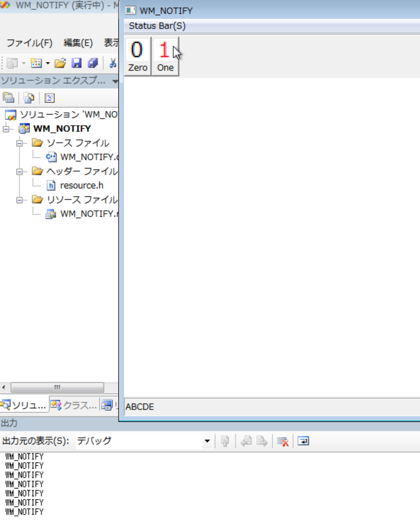420x525 pixels.
Task: Click the Find Message in Code icon
Action: [x=225, y=441]
